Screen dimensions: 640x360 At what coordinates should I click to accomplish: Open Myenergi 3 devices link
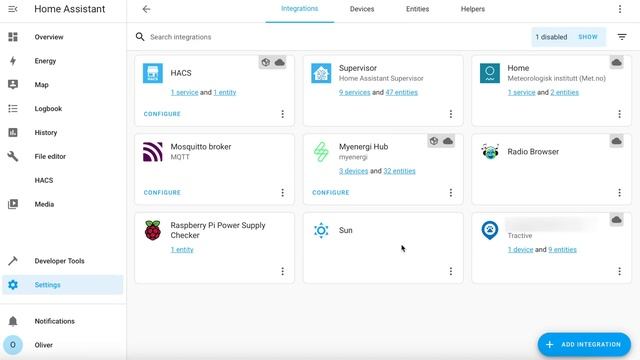point(353,171)
